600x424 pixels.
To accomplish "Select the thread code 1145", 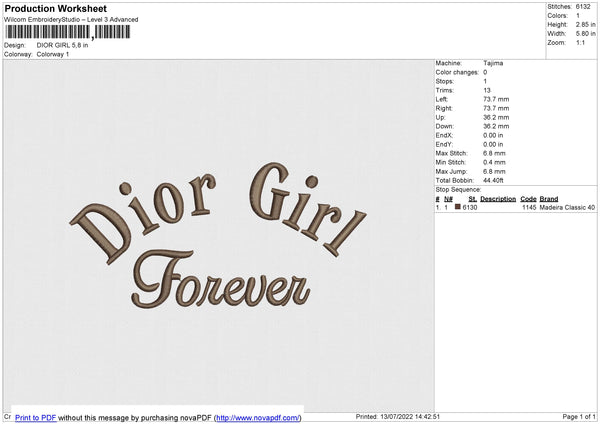I will pyautogui.click(x=529, y=207).
